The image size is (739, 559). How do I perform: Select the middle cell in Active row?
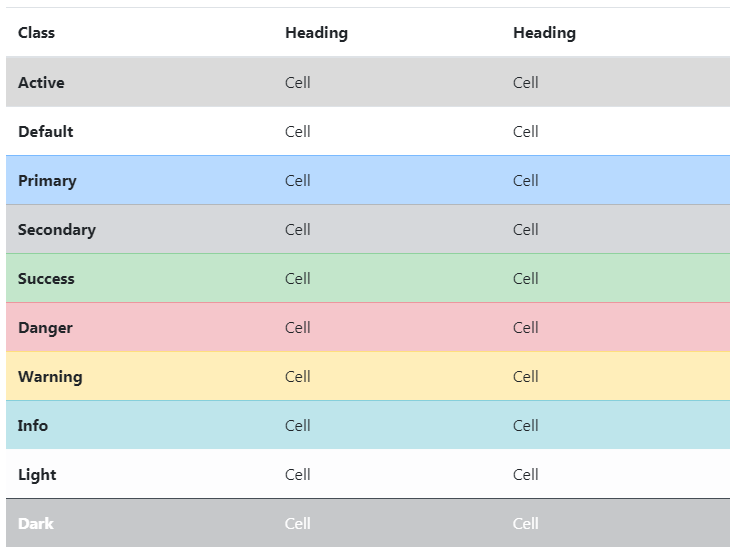(298, 83)
